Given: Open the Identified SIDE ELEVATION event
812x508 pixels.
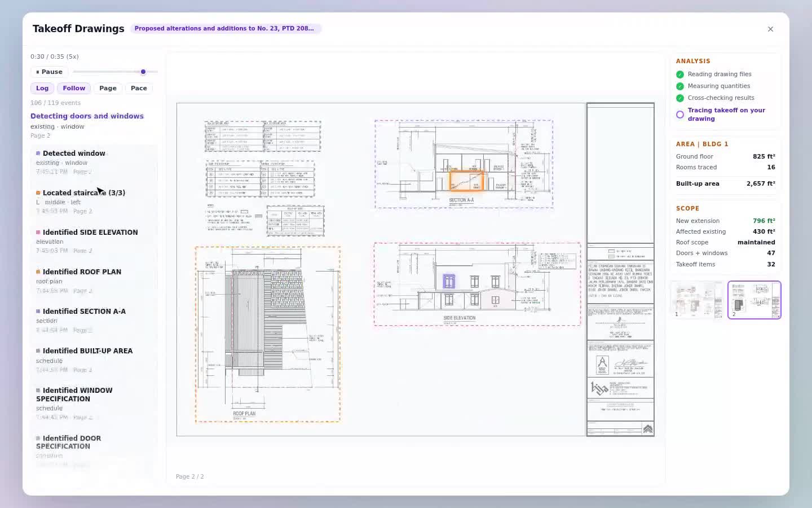Looking at the screenshot, I should pyautogui.click(x=94, y=241).
